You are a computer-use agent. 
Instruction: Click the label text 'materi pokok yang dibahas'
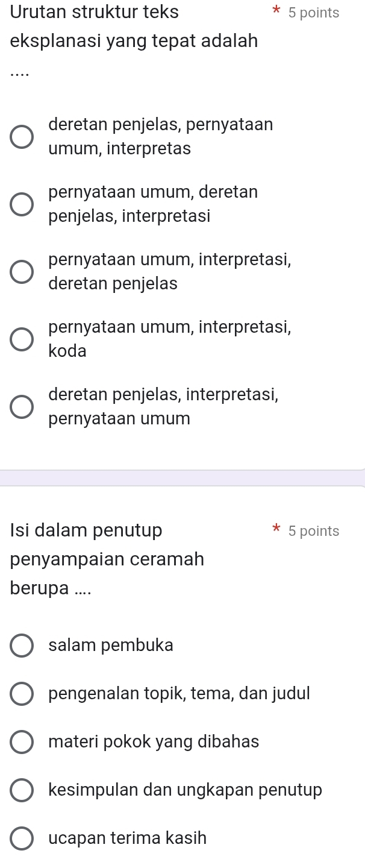(154, 741)
